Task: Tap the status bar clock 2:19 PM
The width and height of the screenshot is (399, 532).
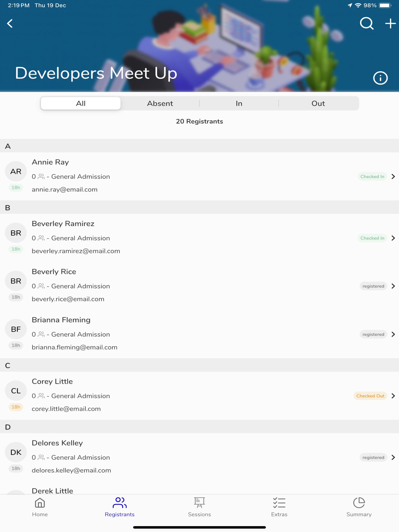Action: click(19, 5)
